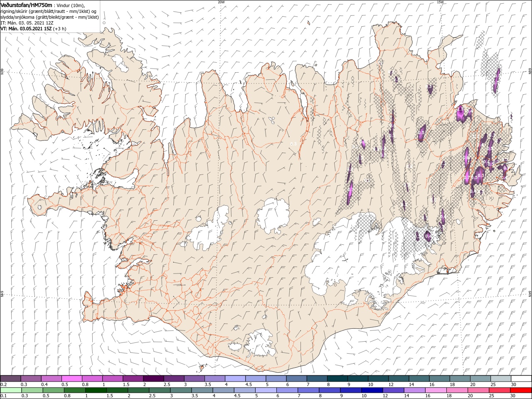
Task: Select the bright pink 0.5 swatch in the upper legend
Action: [x=72, y=379]
